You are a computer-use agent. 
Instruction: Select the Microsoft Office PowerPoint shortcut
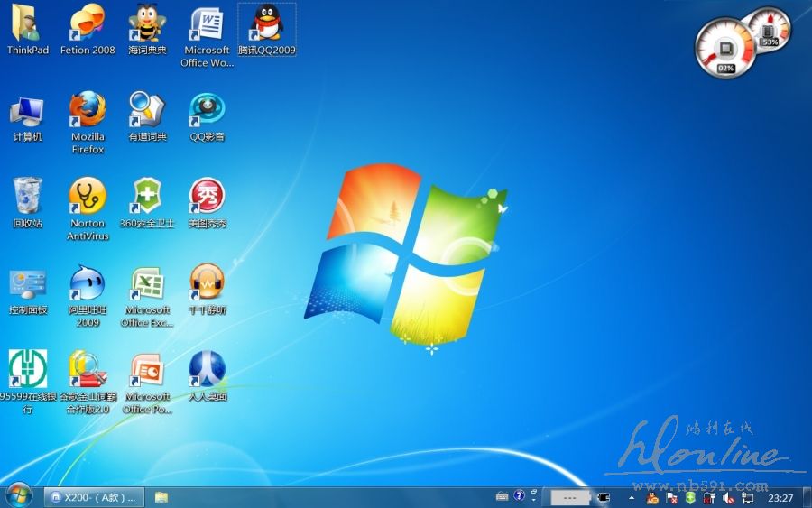tap(147, 371)
